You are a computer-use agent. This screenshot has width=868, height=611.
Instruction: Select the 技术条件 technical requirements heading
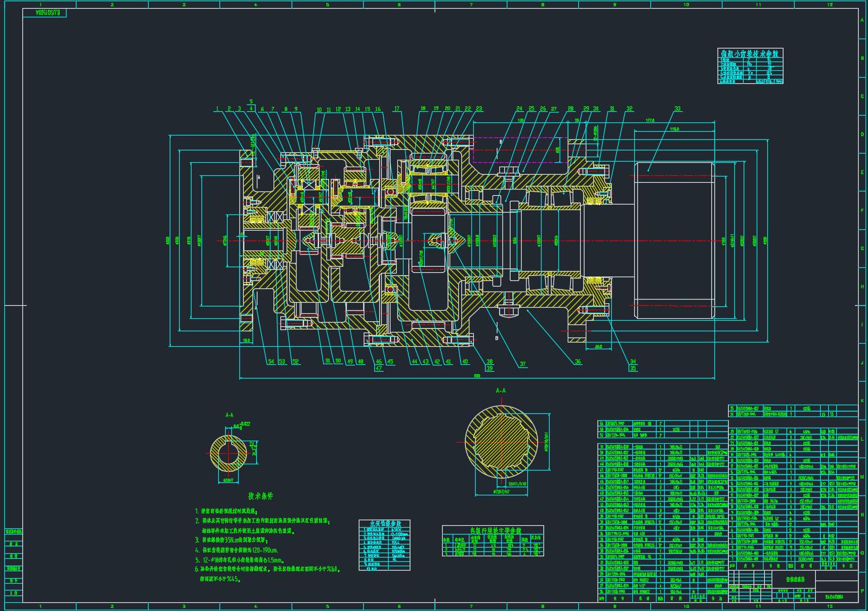(x=261, y=496)
